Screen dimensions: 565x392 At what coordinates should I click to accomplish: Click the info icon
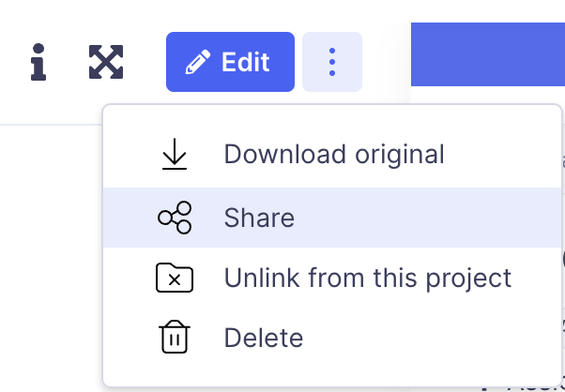tap(38, 63)
